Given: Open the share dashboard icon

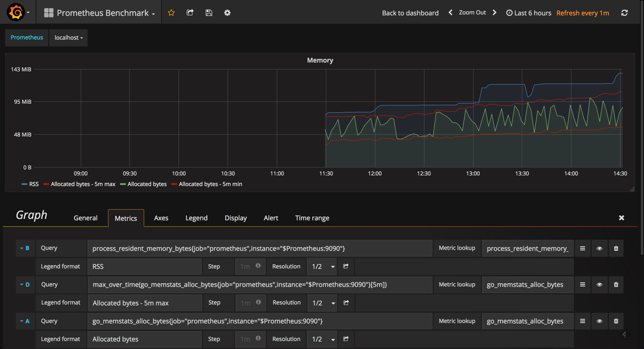Looking at the screenshot, I should coord(190,12).
